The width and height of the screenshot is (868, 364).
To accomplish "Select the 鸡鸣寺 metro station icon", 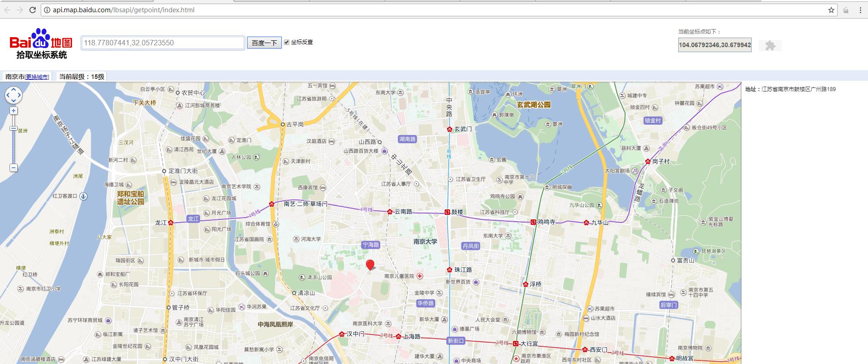I will [x=533, y=222].
